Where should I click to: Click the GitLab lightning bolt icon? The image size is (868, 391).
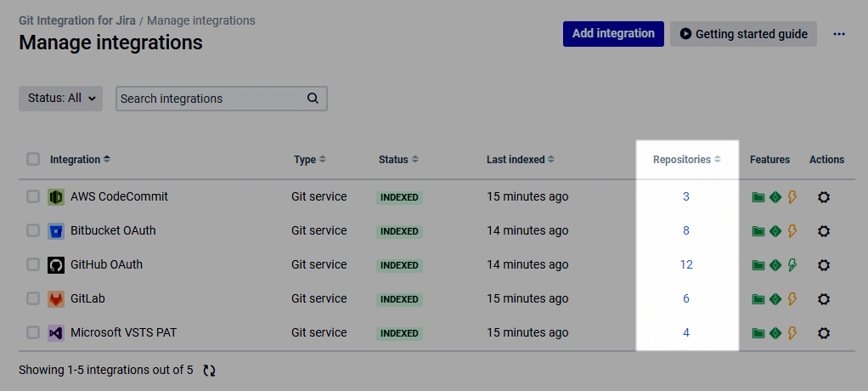(x=792, y=299)
